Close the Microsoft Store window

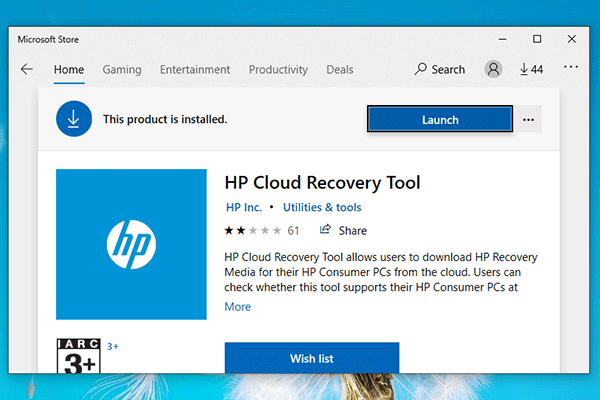coord(572,39)
